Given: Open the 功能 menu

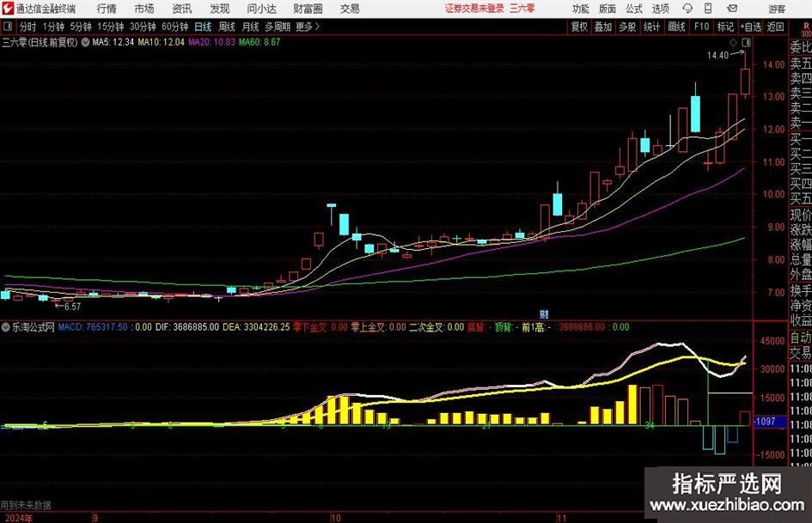Looking at the screenshot, I should coord(581,9).
